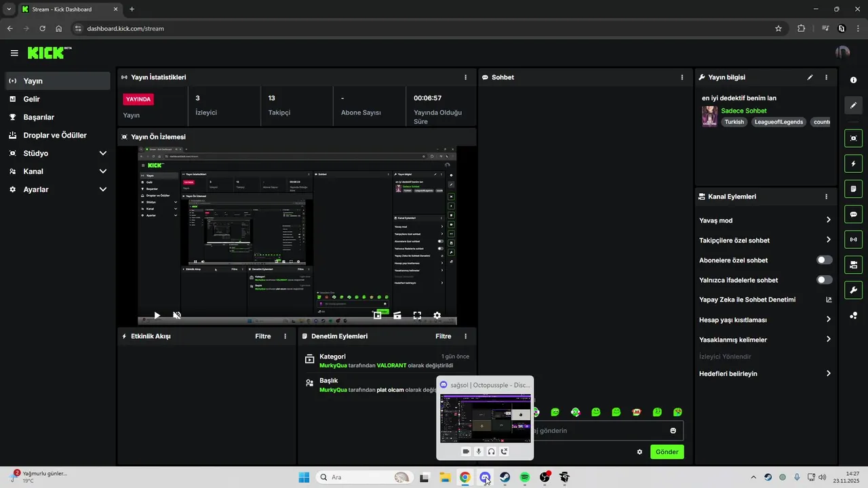This screenshot has width=868, height=488.
Task: Open a new browser tab
Action: pos(132,9)
